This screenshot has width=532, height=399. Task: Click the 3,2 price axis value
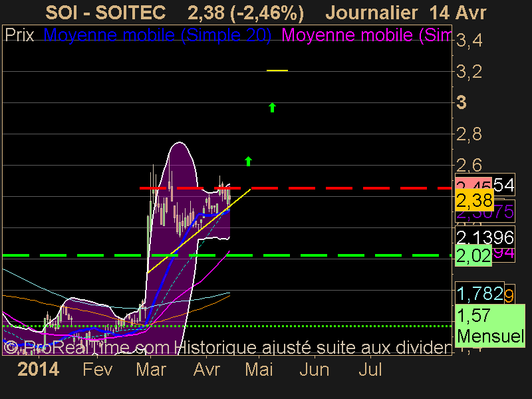[469, 72]
